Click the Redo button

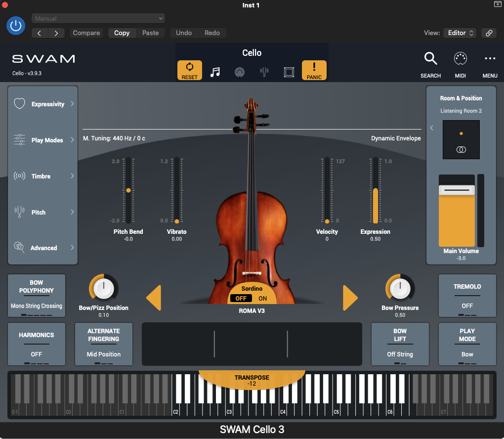point(212,33)
